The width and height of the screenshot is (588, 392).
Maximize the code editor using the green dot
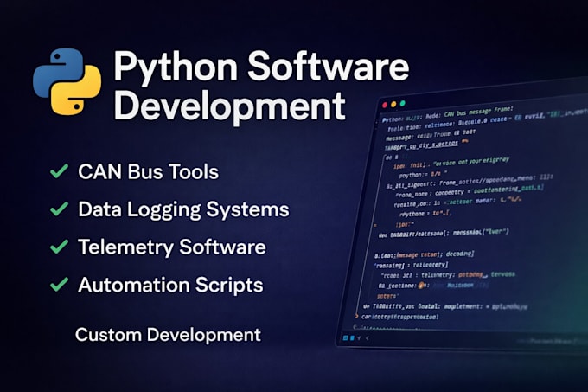(402, 103)
